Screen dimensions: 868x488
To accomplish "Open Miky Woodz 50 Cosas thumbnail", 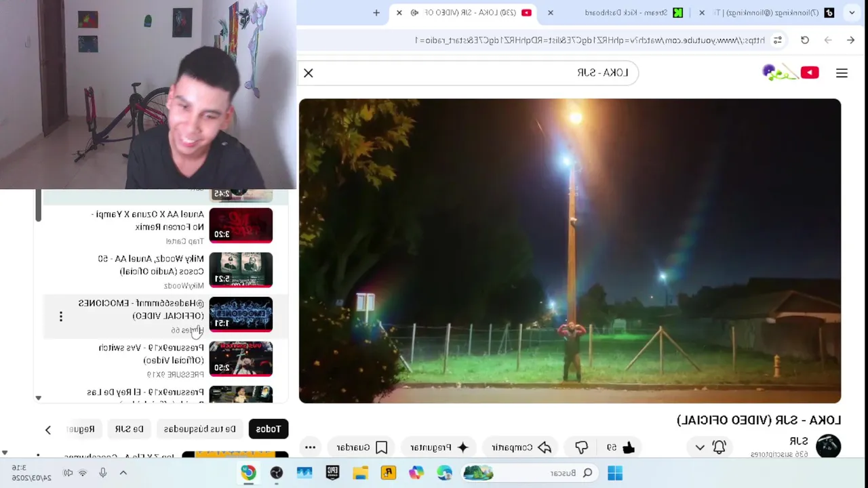I will point(241,270).
